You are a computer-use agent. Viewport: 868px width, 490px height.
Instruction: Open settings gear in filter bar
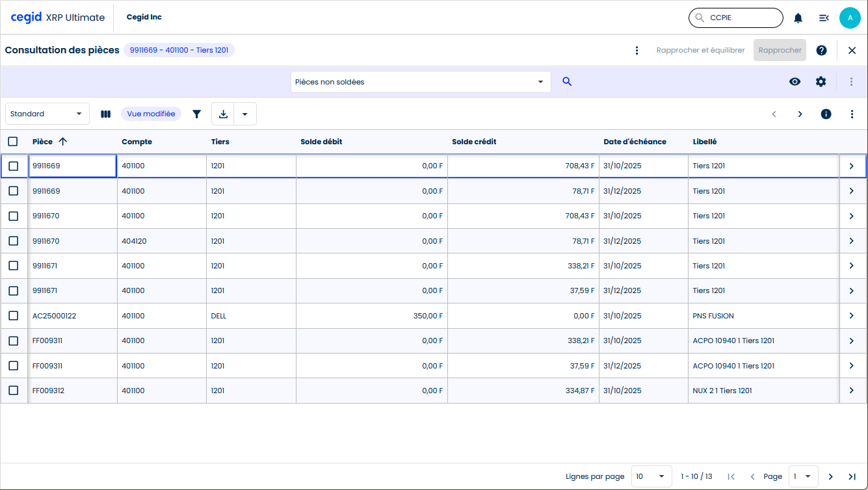(x=821, y=82)
